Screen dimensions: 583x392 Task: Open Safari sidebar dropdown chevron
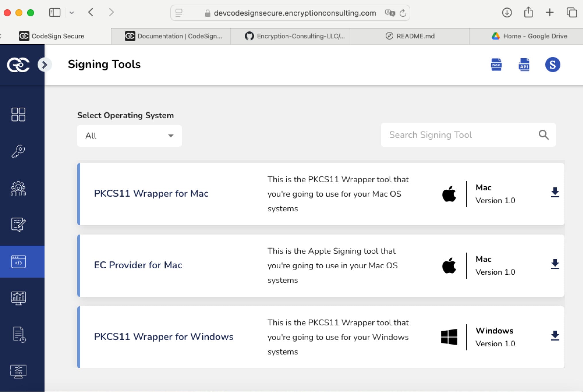pyautogui.click(x=72, y=13)
